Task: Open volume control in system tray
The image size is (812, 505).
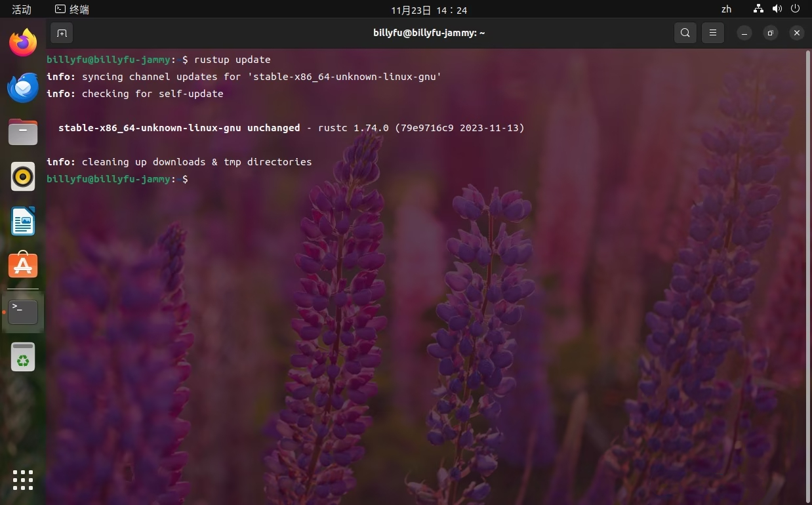Action: coord(777,9)
